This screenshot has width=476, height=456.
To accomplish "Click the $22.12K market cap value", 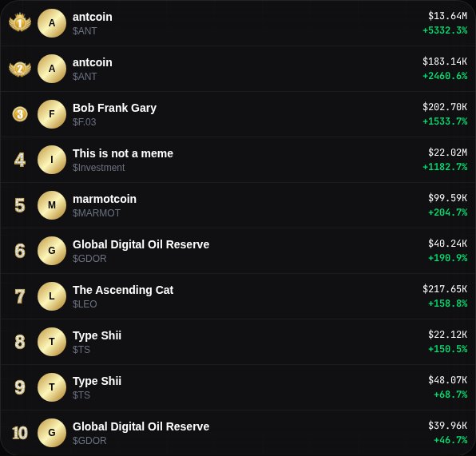I will point(448,335).
